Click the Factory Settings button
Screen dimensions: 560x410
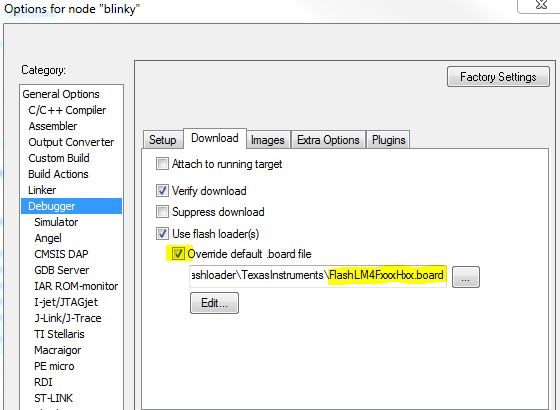point(498,76)
